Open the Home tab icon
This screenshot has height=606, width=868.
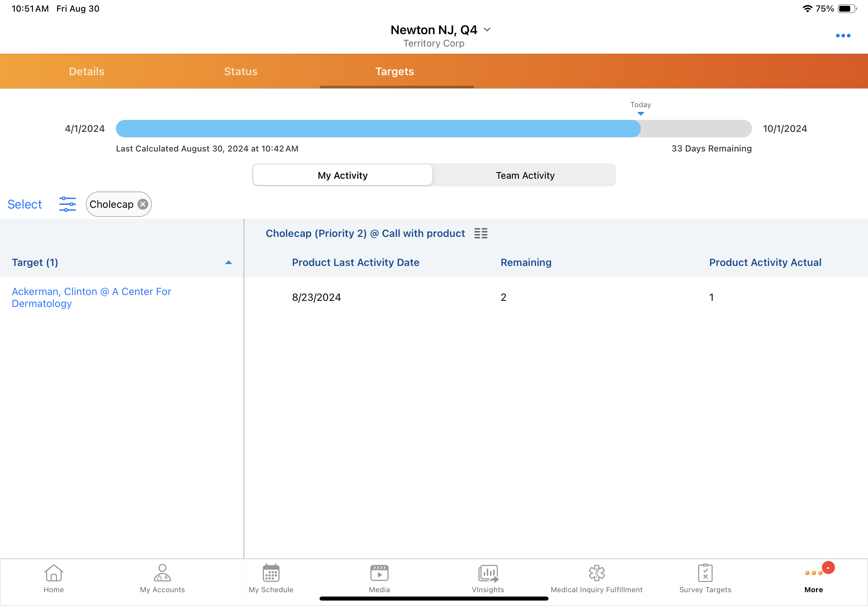54,578
